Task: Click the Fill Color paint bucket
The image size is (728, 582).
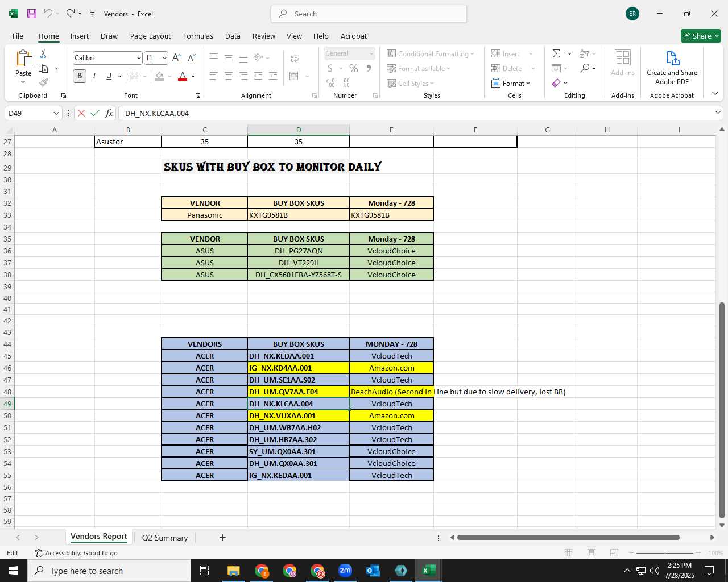Action: pyautogui.click(x=160, y=76)
